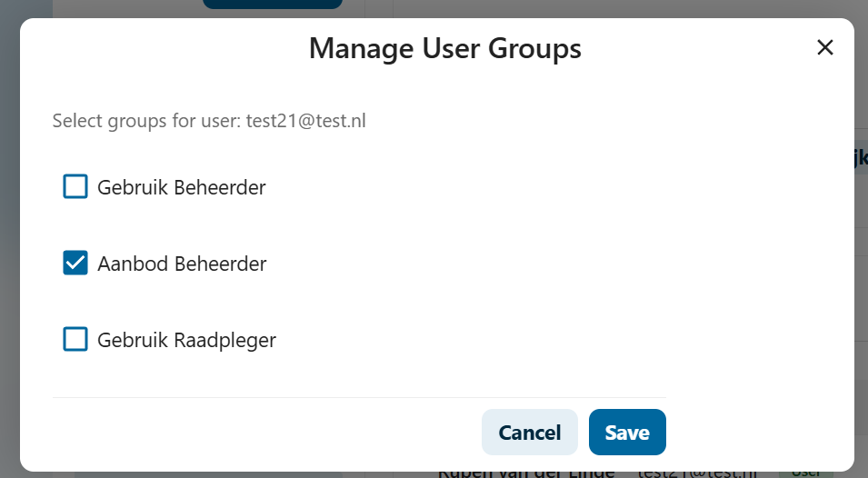Viewport: 868px width, 478px height.
Task: Click the 'Select groups for user' text
Action: click(145, 121)
